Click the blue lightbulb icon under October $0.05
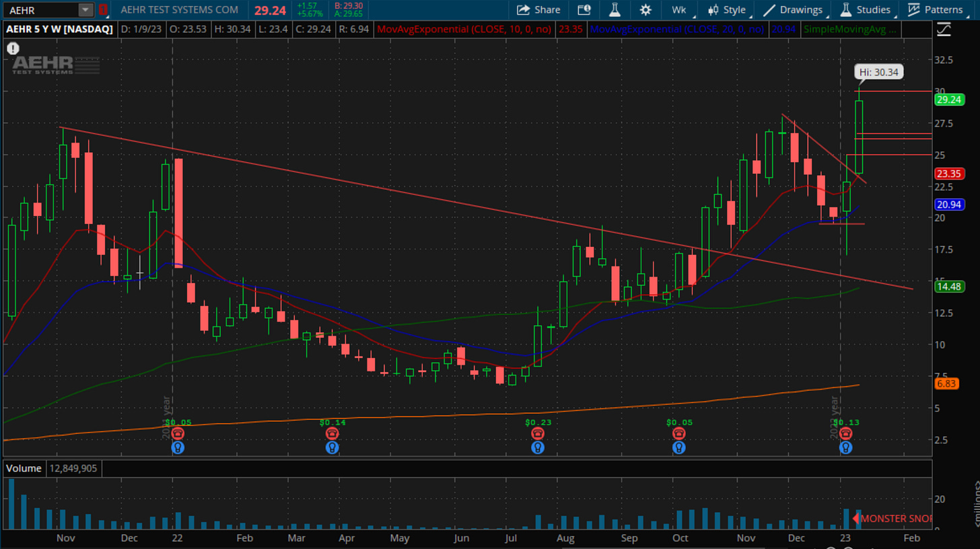Image resolution: width=980 pixels, height=549 pixels. coord(679,447)
